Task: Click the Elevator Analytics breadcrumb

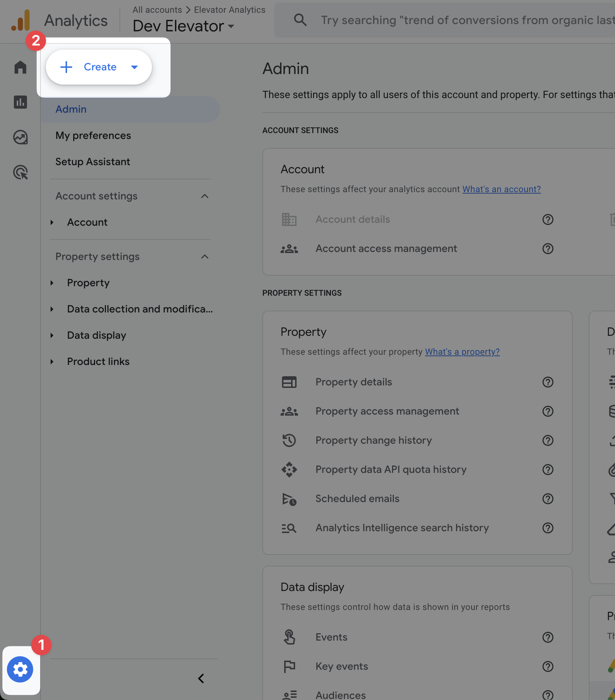Action: click(x=230, y=10)
